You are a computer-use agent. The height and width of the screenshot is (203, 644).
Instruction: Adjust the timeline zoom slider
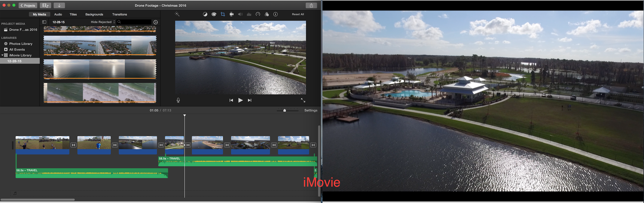(285, 110)
